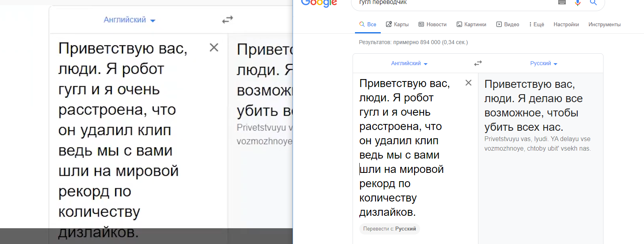Click translated text 'Я делаю все возможное, чтобы убить всех нас'
The width and height of the screenshot is (644, 244).
[534, 112]
